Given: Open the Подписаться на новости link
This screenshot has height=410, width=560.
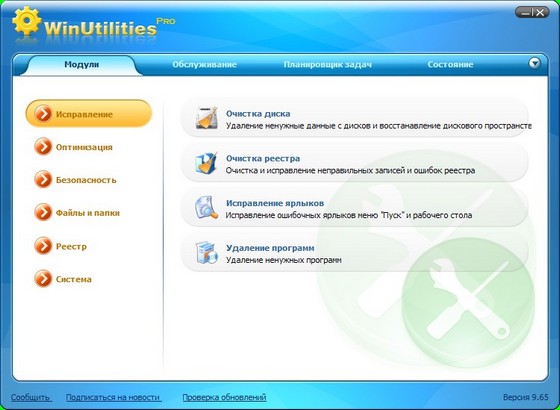Looking at the screenshot, I should pyautogui.click(x=113, y=397).
